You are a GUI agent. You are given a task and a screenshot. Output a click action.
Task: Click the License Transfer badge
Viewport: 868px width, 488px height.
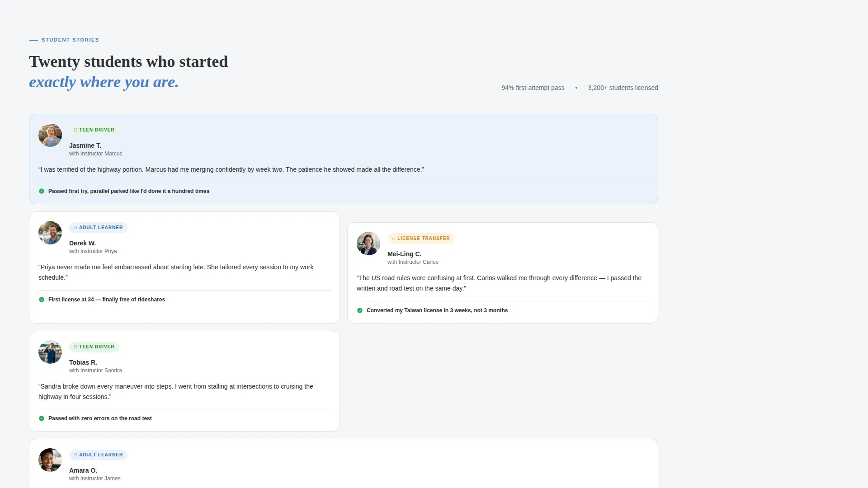point(421,238)
